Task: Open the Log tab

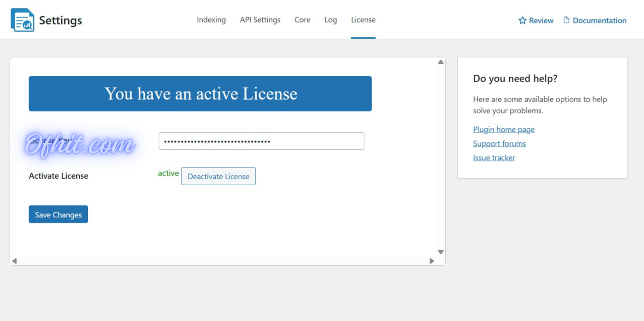Action: tap(330, 20)
